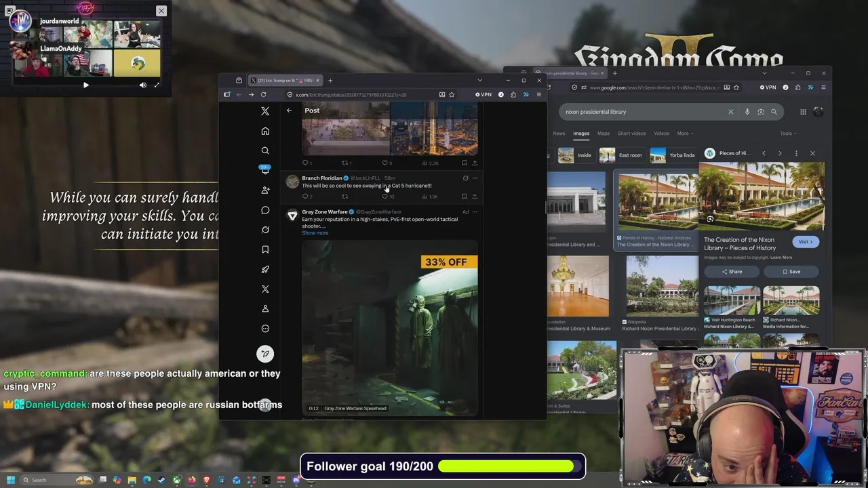Open three-dot menu in image preview
This screenshot has width=868, height=488.
coord(796,153)
